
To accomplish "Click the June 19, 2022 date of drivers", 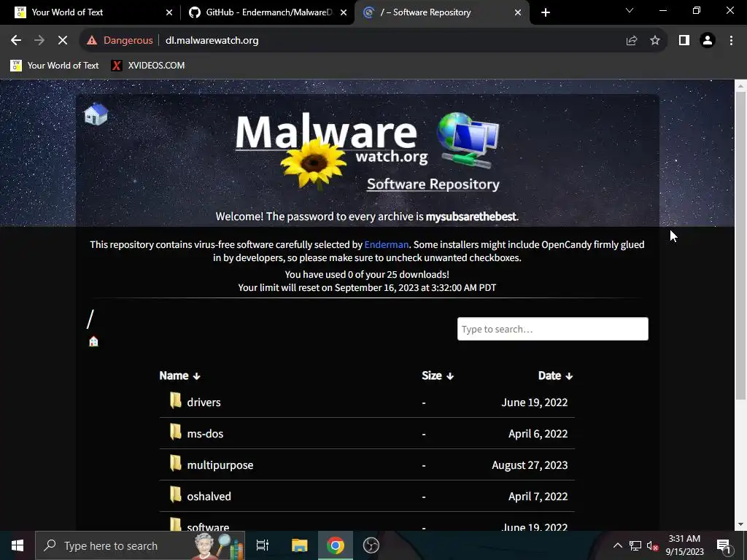I will click(535, 402).
